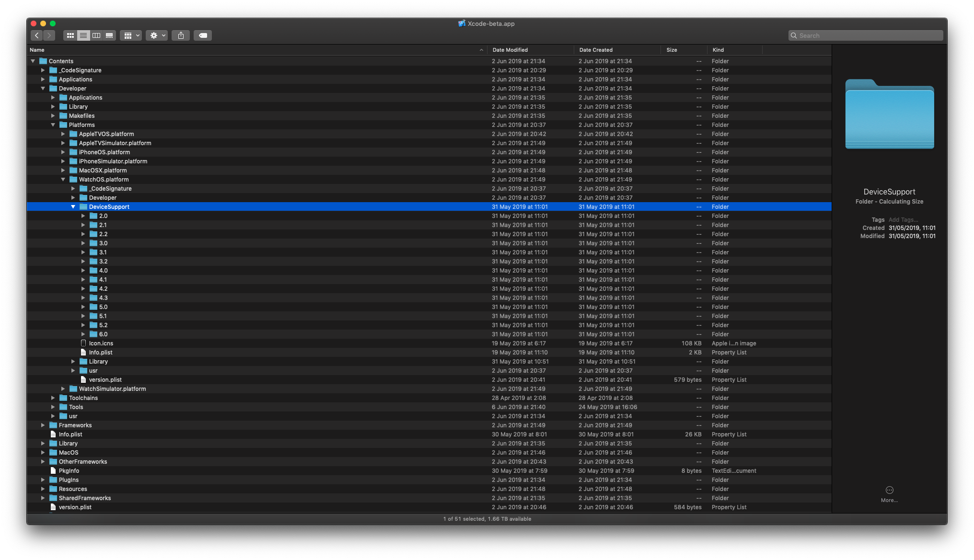Switch to column view mode
This screenshot has height=560, width=974.
[x=96, y=35]
